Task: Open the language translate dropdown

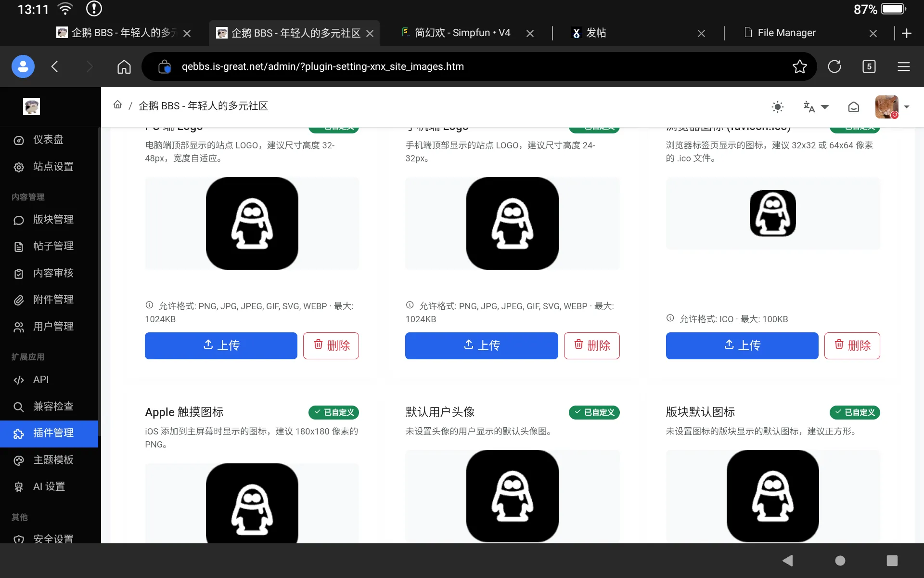Action: click(816, 107)
